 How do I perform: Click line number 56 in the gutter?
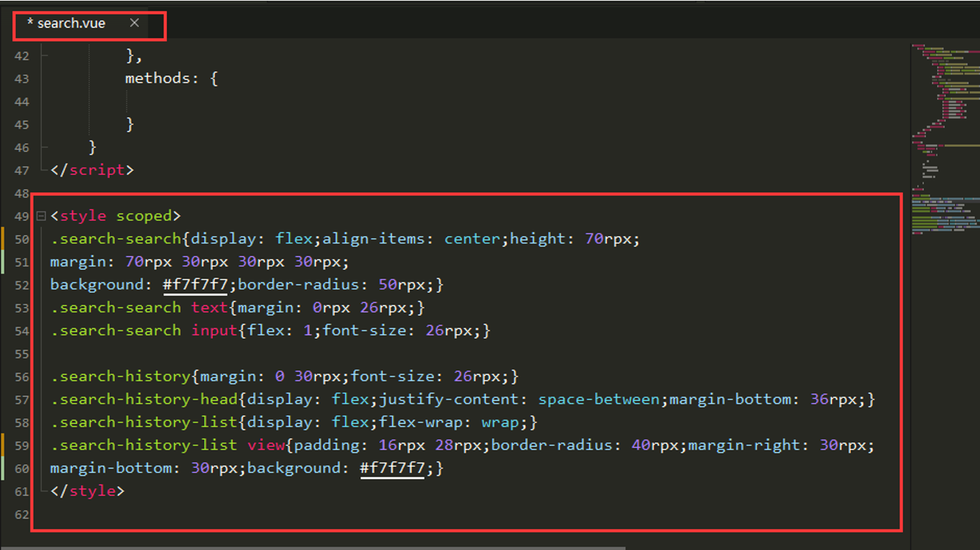(22, 377)
